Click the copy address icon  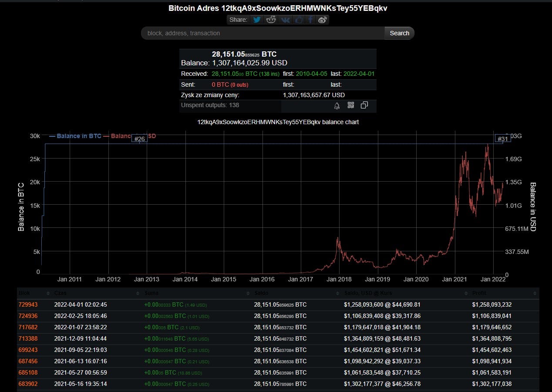click(365, 105)
